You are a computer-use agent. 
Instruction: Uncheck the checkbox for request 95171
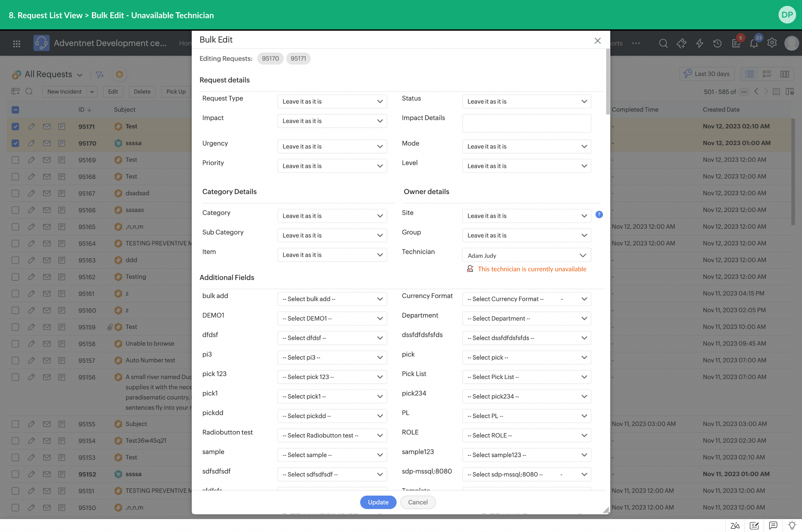point(15,127)
